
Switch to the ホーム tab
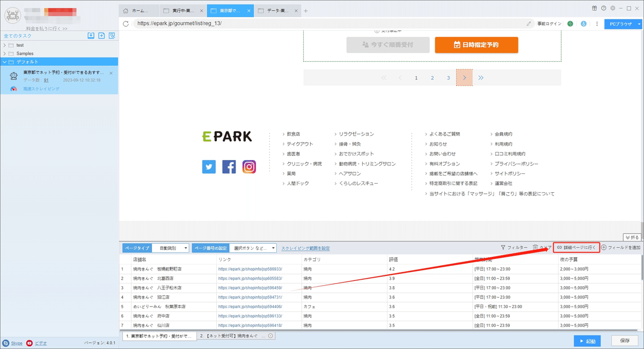pos(139,11)
